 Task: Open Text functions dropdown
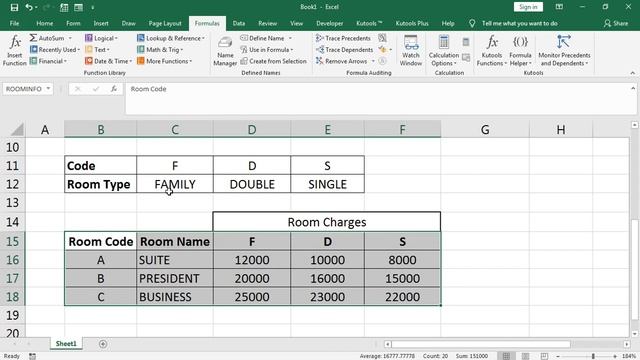97,49
